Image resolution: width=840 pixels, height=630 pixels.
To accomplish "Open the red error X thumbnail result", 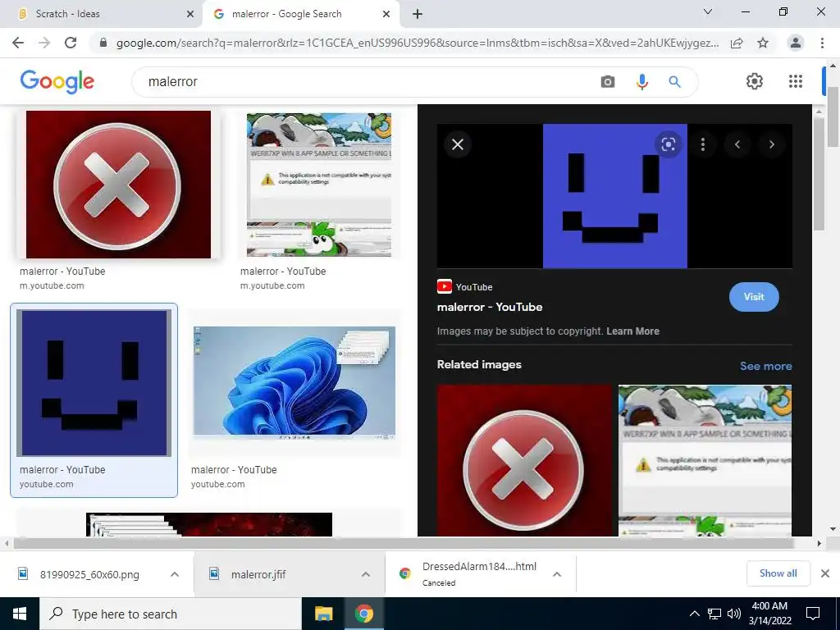I will coord(118,185).
